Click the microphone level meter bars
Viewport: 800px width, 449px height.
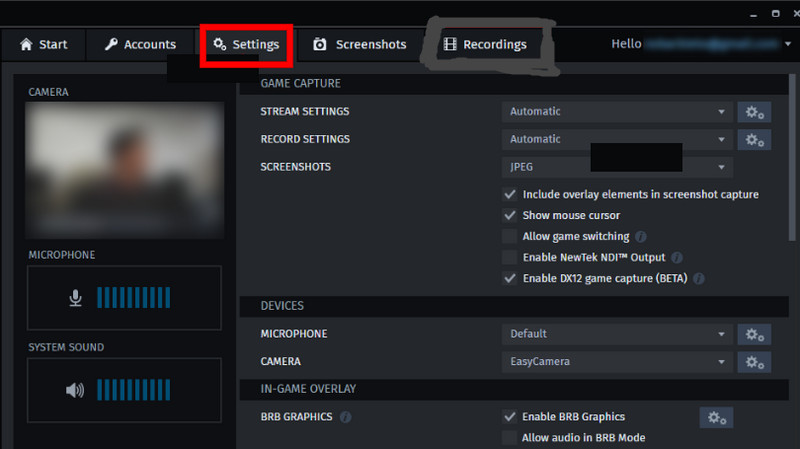click(x=134, y=297)
